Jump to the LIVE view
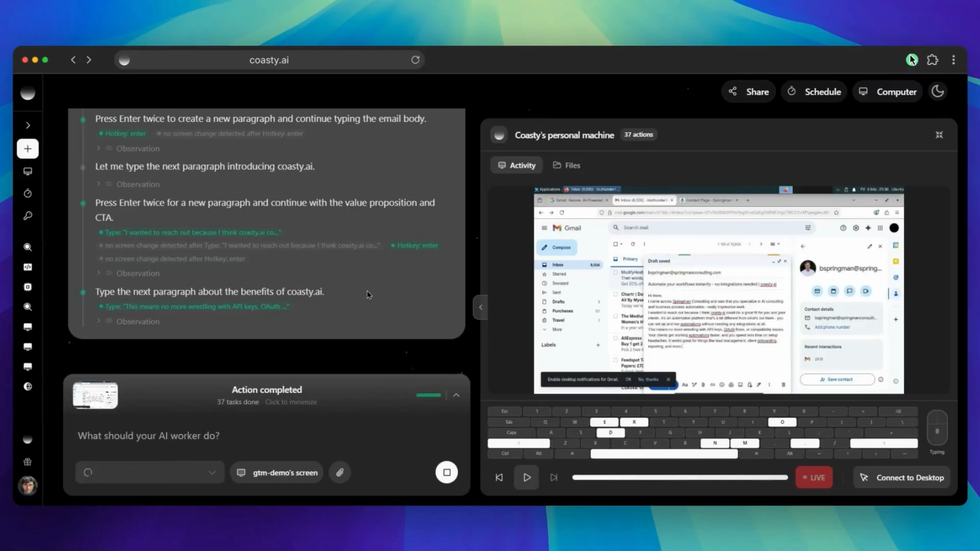 pos(814,477)
